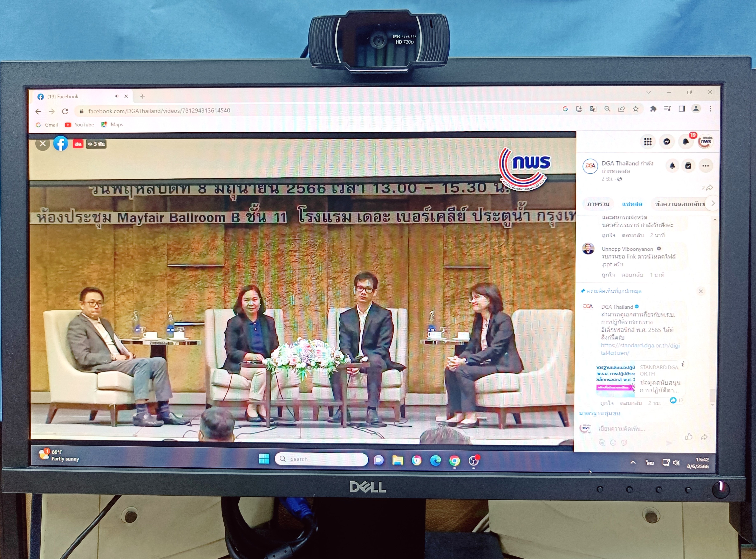Open the zoom magnifier icon

(x=607, y=109)
